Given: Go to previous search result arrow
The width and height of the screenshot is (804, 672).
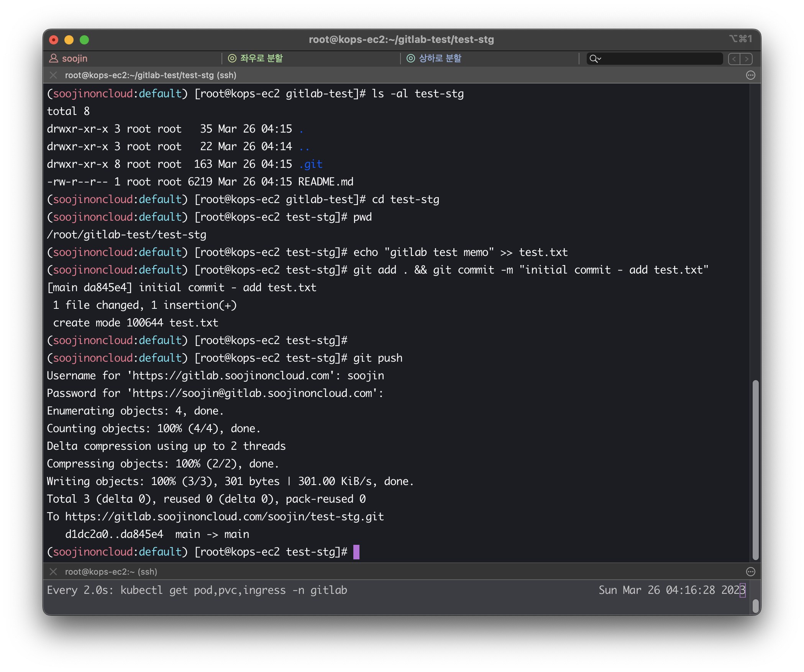Looking at the screenshot, I should [734, 59].
